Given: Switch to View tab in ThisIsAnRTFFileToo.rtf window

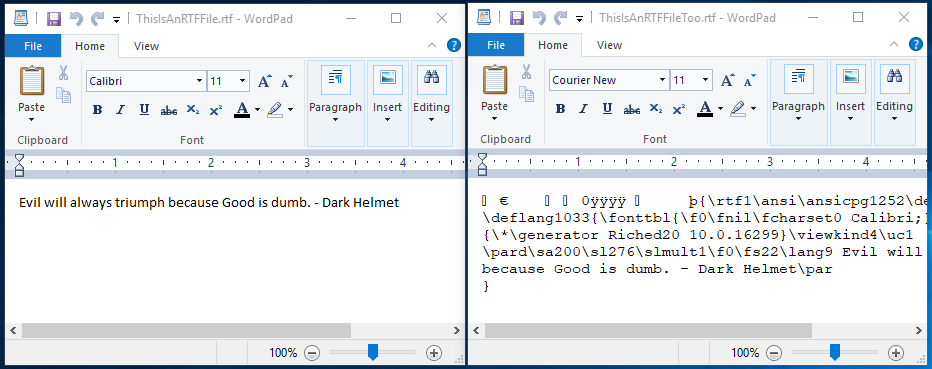Looking at the screenshot, I should 609,45.
